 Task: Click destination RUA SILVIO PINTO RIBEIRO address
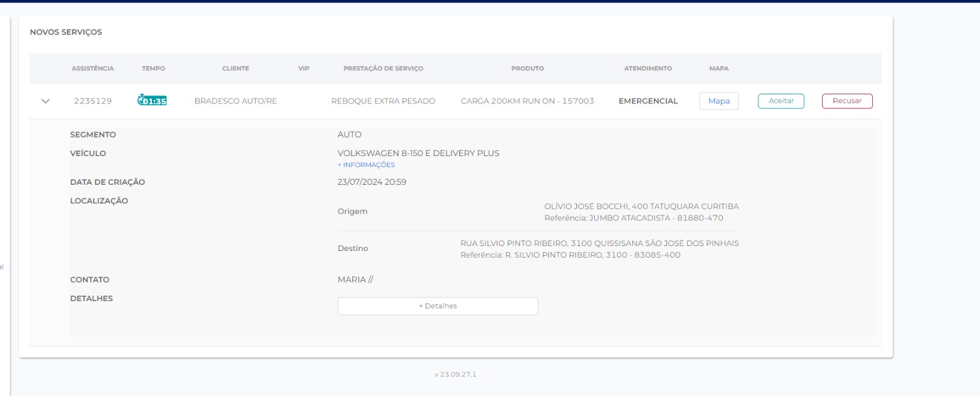pyautogui.click(x=600, y=244)
